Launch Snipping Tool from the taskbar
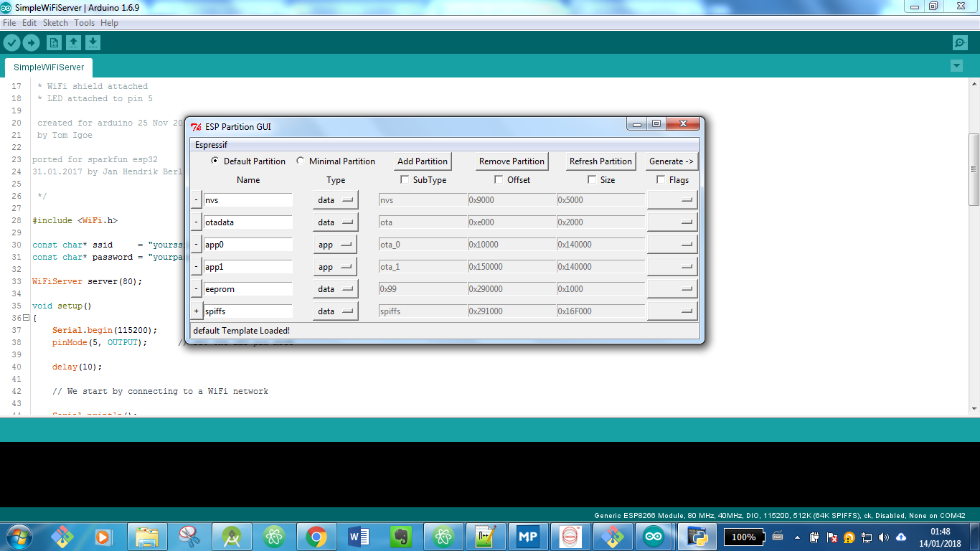980x551 pixels. [189, 537]
